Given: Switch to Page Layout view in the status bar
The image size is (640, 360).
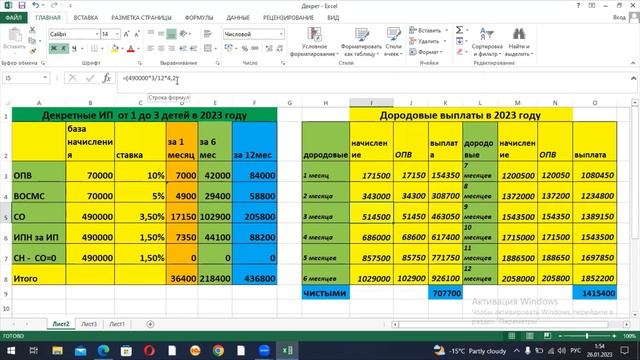Looking at the screenshot, I should pyautogui.click(x=529, y=336).
